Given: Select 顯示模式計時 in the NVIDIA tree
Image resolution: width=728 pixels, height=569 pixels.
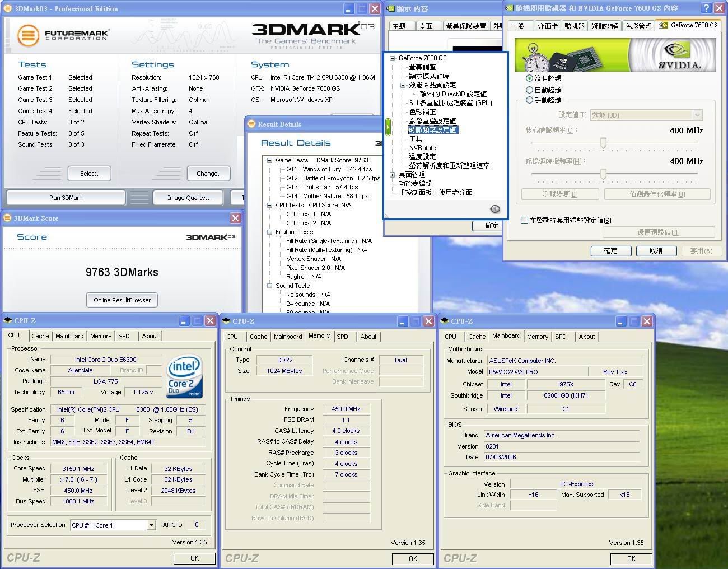Looking at the screenshot, I should (x=429, y=76).
